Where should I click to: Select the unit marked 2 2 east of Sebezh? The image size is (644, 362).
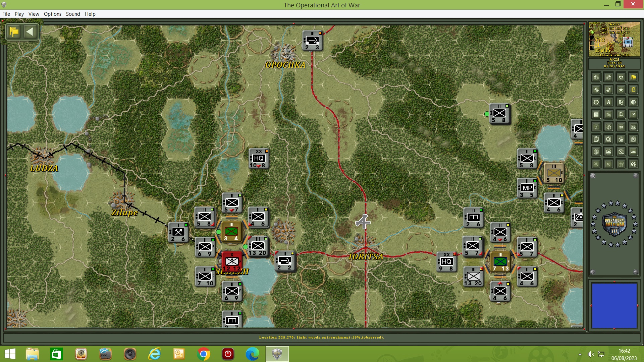coord(285,261)
